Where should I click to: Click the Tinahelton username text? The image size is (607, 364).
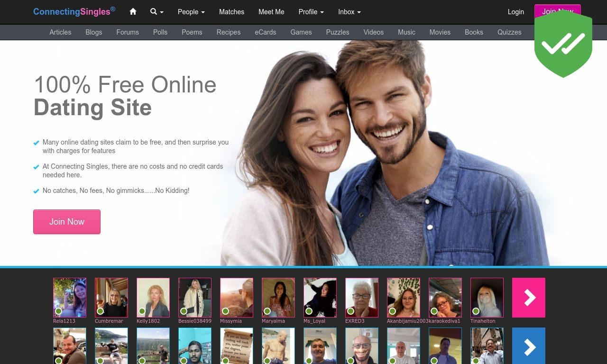coord(483,321)
